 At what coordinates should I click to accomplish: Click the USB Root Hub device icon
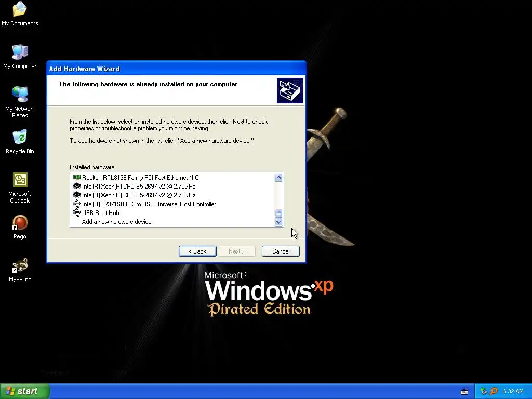click(x=77, y=212)
